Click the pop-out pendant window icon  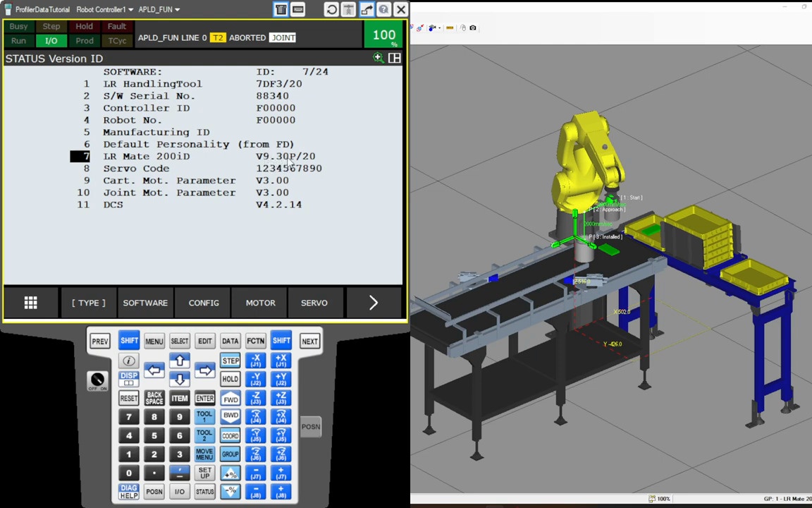[366, 9]
